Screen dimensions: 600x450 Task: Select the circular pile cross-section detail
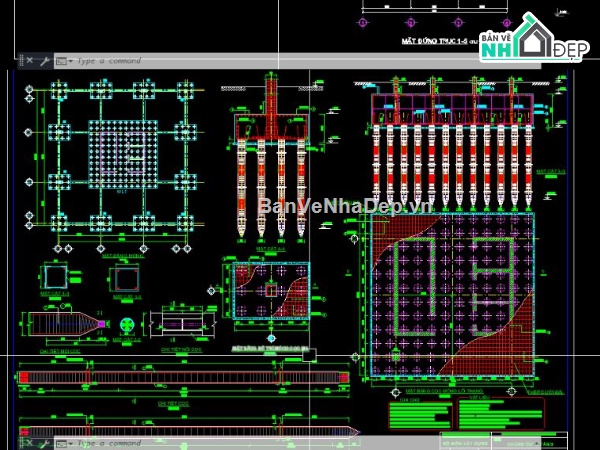pyautogui.click(x=126, y=324)
